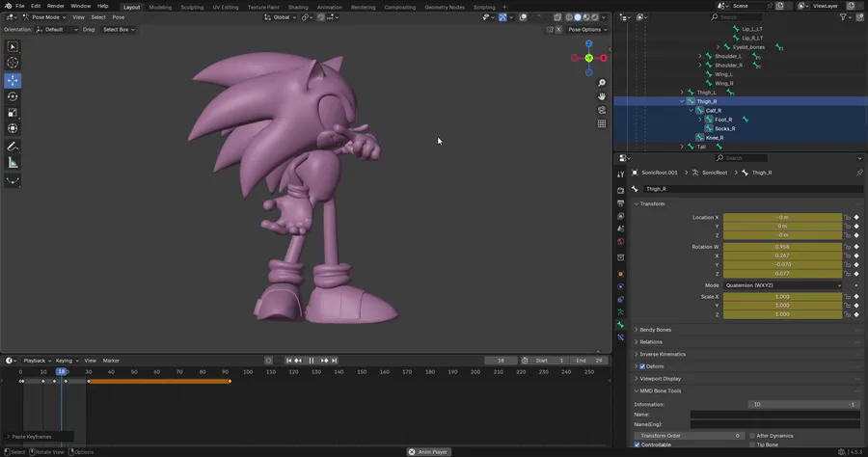The image size is (868, 457).
Task: Expand the Inverse Kinematics panel
Action: [662, 354]
